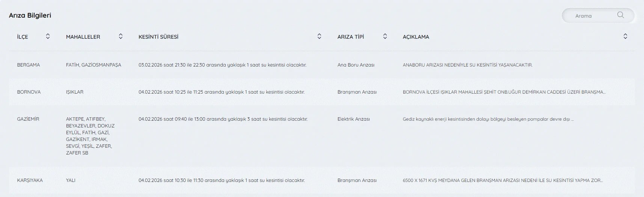Screen dimensions: 644x197
Task: Click the search magnifier icon
Action: tap(620, 15)
